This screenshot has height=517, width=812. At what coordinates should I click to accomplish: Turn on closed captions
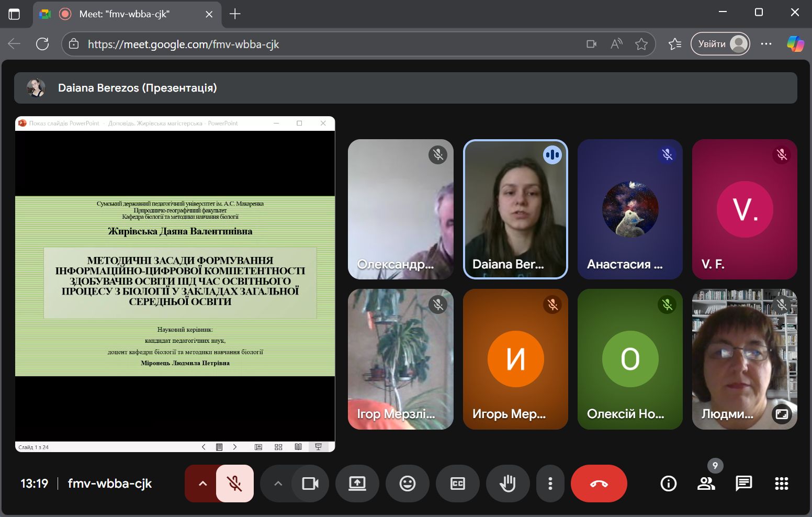pyautogui.click(x=457, y=484)
